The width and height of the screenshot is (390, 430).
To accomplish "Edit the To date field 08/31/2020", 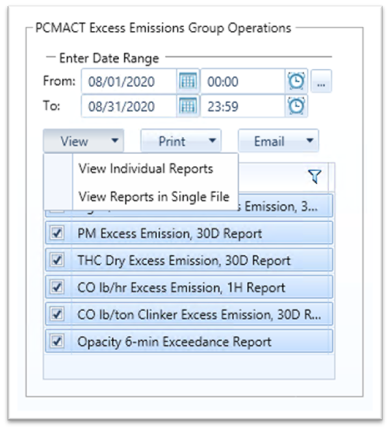I will [129, 107].
